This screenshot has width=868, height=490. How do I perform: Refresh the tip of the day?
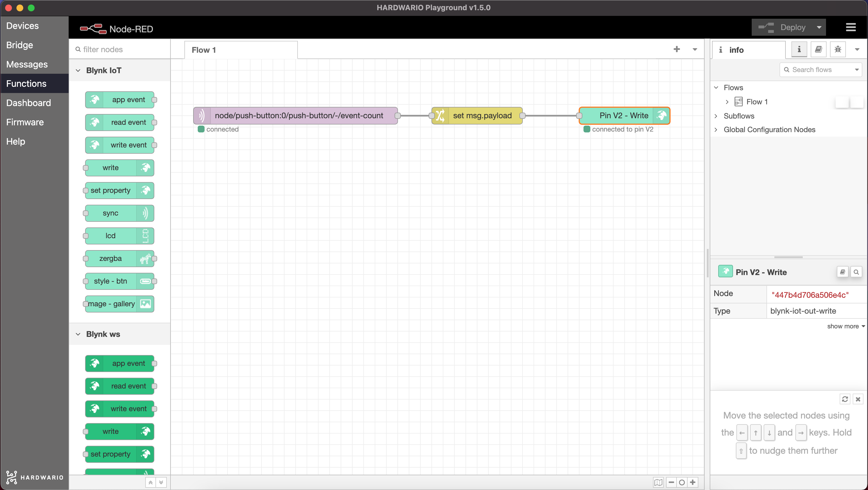point(845,399)
